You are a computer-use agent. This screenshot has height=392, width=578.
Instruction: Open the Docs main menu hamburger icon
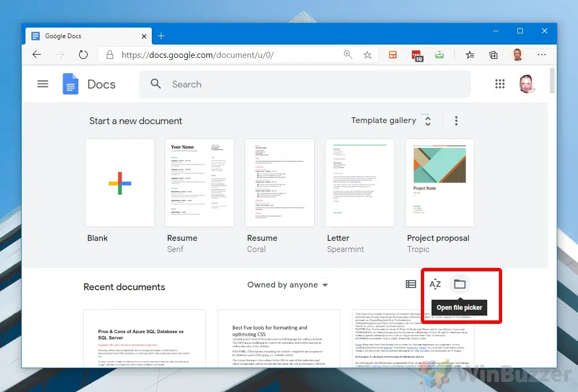(43, 84)
